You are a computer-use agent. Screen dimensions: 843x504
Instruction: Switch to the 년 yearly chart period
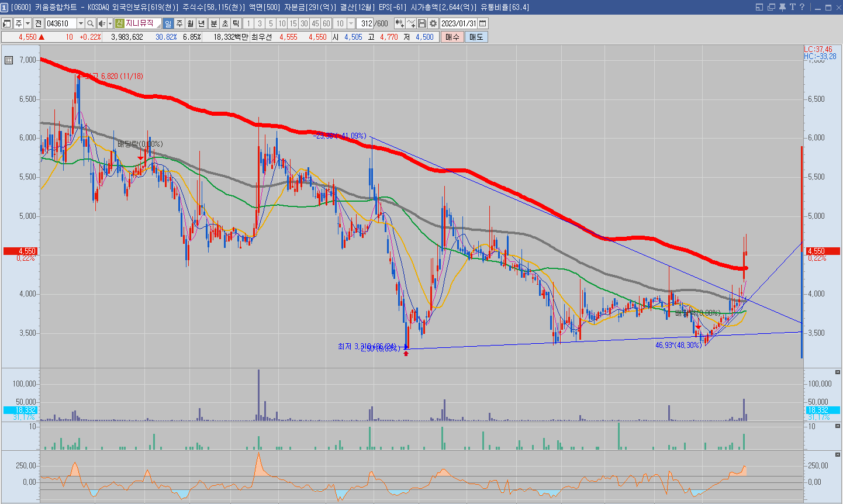tap(202, 23)
